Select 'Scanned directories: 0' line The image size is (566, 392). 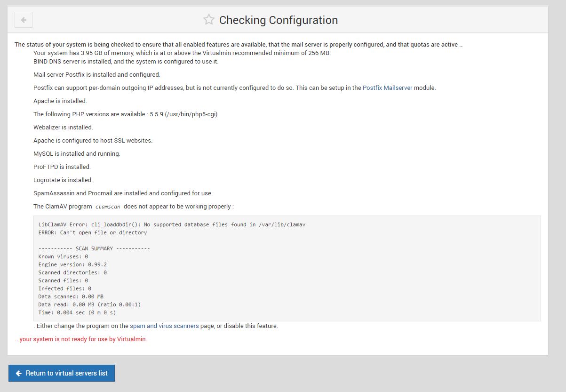[x=72, y=272]
